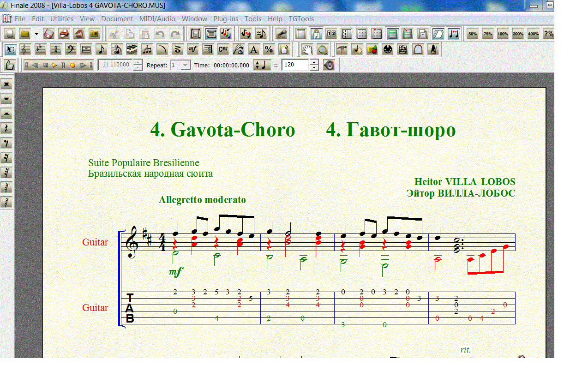
Task: Set zoom to 75%
Action: (x=488, y=34)
